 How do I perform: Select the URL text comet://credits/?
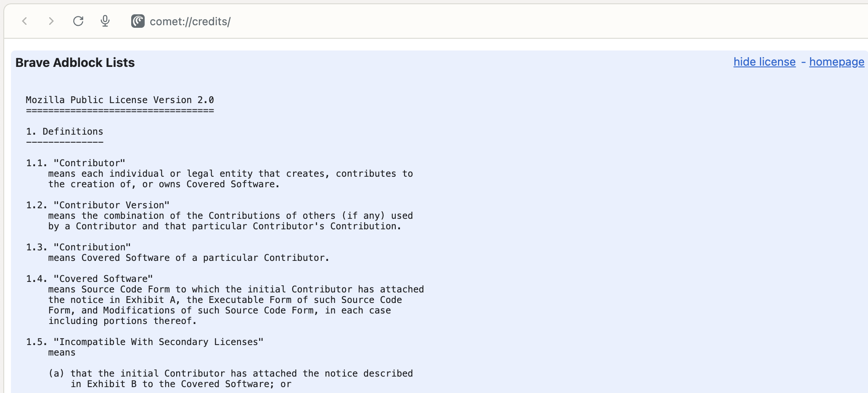190,21
